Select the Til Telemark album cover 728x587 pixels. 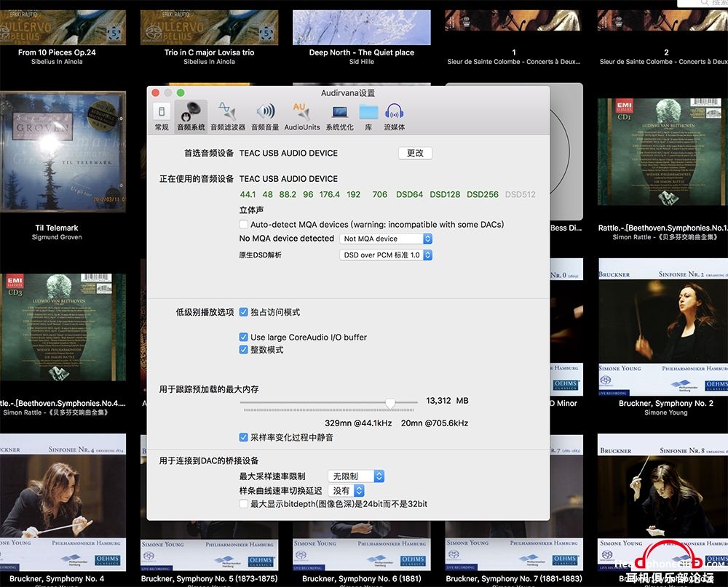[63, 151]
